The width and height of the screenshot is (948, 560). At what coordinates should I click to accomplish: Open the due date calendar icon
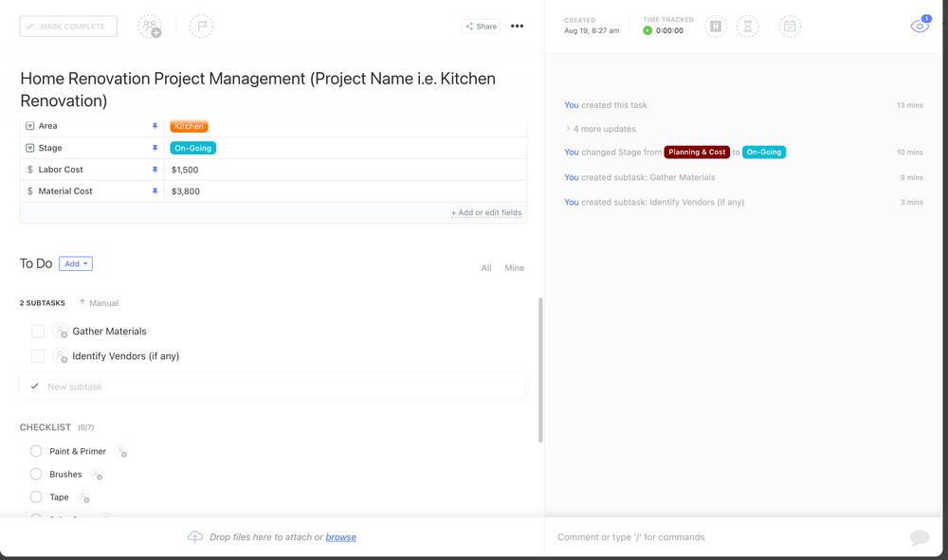(x=790, y=26)
